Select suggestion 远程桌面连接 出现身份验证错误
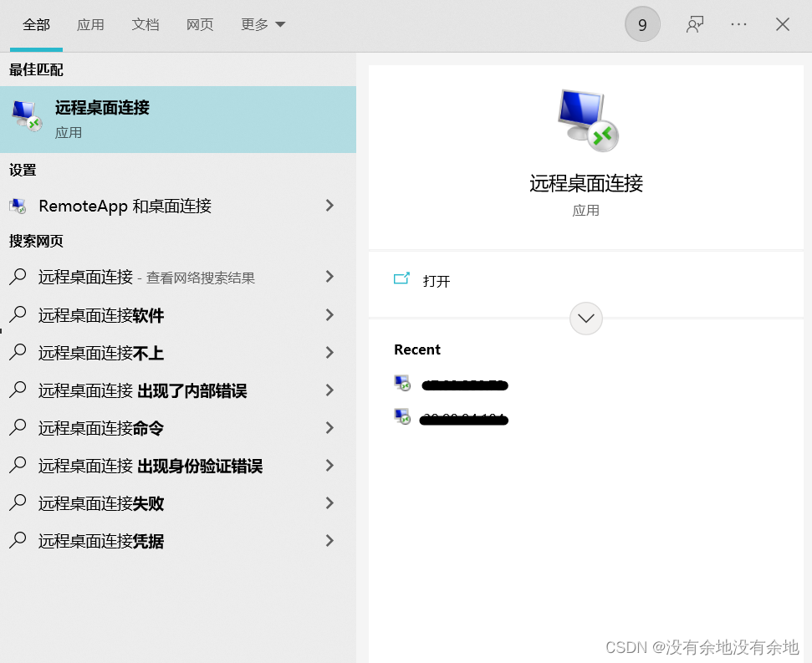Viewport: 812px width, 663px height. coord(177,466)
